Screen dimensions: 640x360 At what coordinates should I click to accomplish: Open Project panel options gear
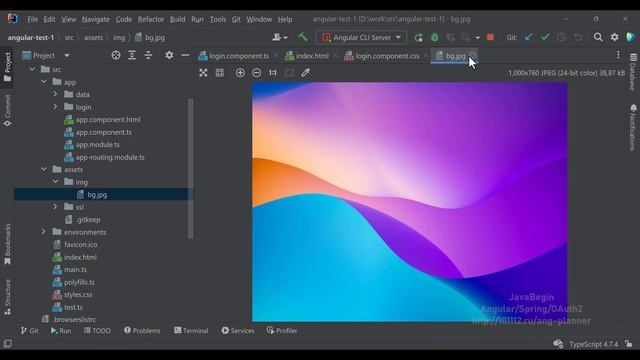click(169, 55)
